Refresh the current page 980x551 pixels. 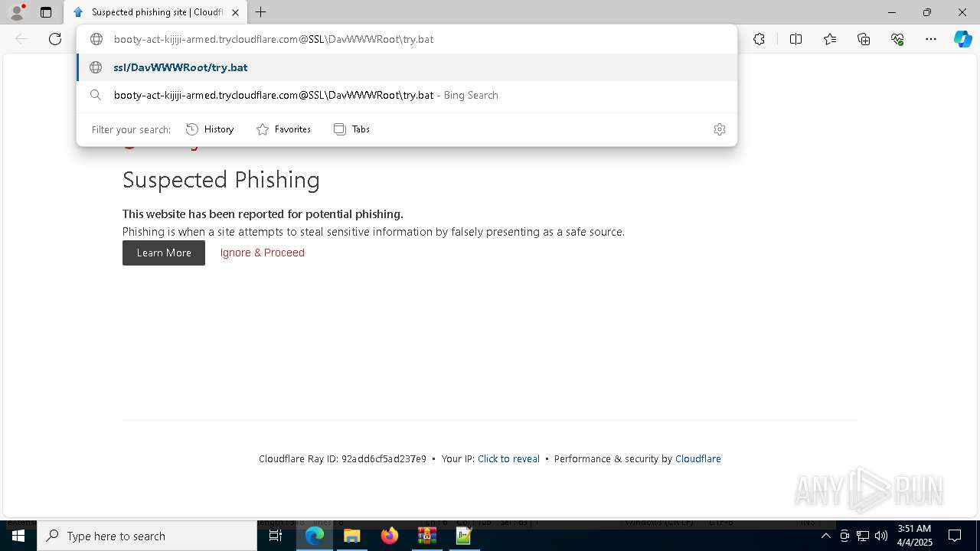(x=55, y=39)
